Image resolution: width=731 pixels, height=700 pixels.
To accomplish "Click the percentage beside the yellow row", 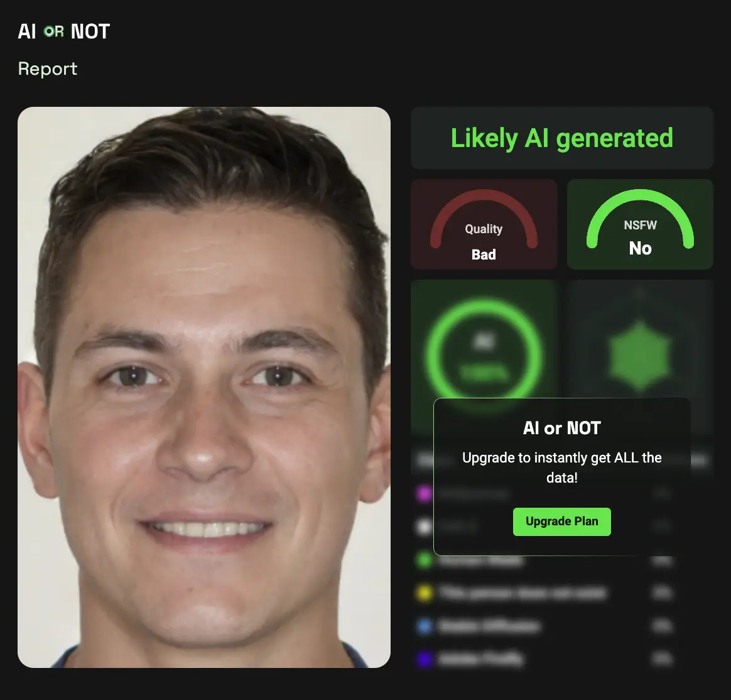I will coord(662,593).
